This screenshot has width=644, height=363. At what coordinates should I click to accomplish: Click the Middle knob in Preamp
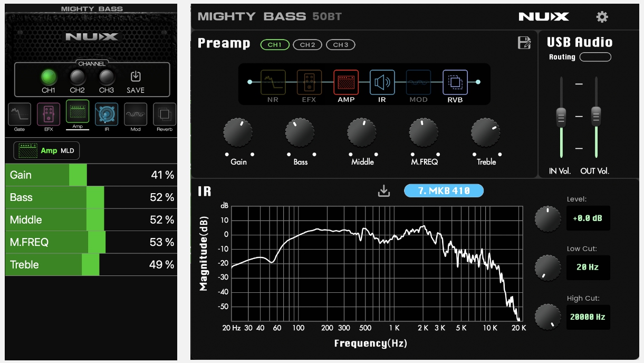pos(362,132)
